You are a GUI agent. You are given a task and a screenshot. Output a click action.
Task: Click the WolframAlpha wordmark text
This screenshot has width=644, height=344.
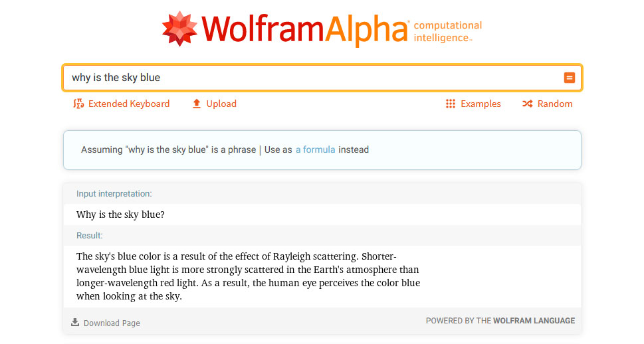pos(305,29)
